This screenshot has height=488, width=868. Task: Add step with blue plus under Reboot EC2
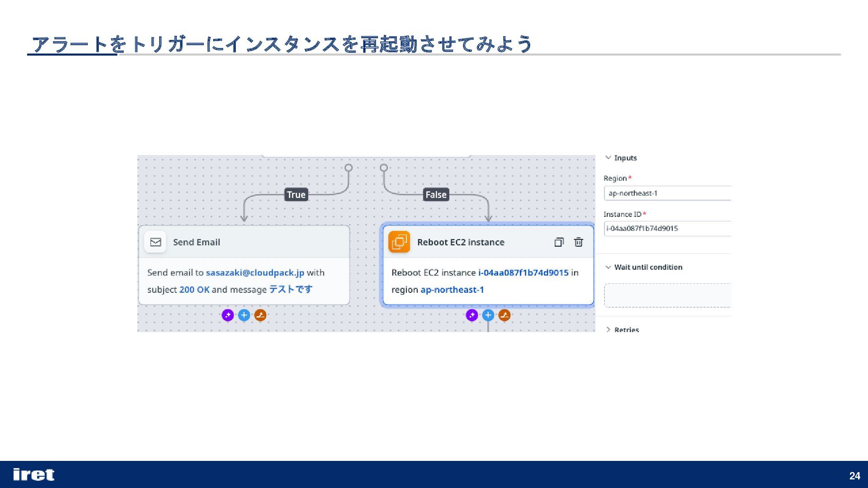488,315
